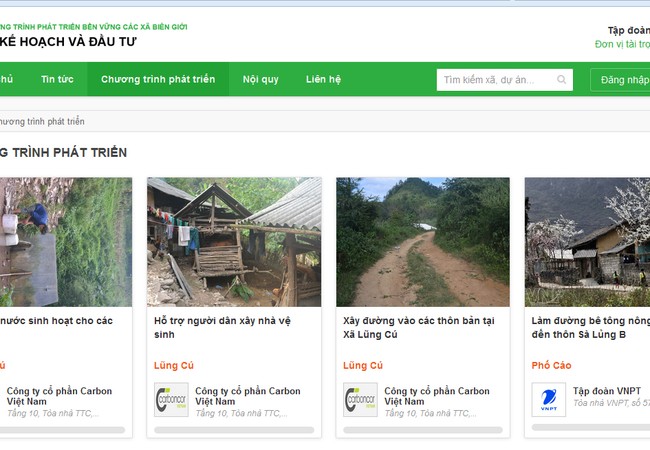Click the progress bar of the toilet-building project

coord(234,430)
